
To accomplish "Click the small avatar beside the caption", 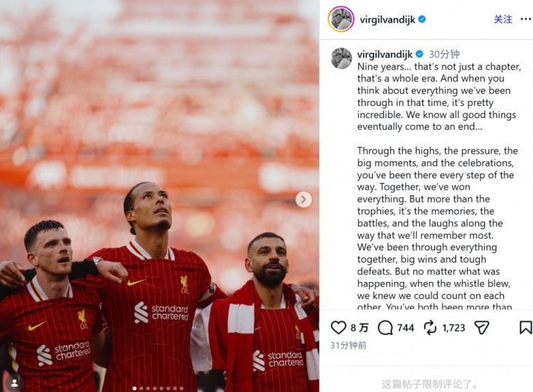I will pos(341,58).
